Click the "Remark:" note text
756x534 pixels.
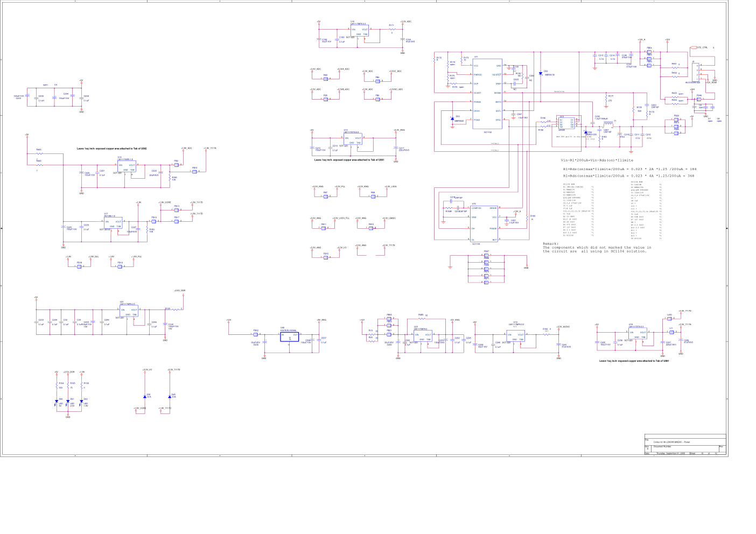(x=551, y=244)
